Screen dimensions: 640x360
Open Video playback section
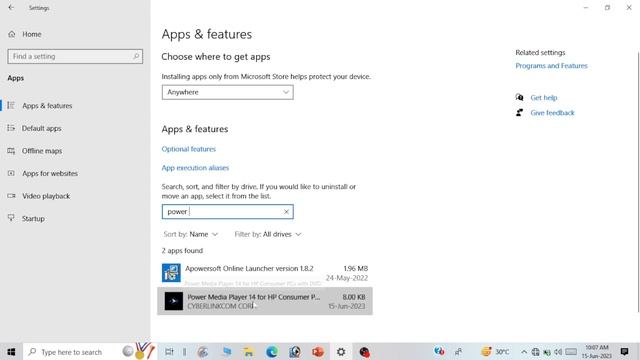coord(46,196)
